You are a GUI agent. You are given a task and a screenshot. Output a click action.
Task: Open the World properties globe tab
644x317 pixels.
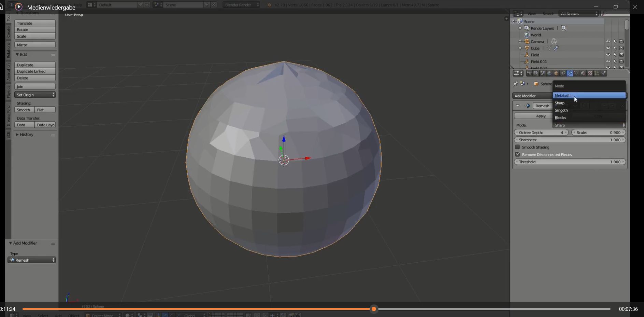click(x=549, y=73)
